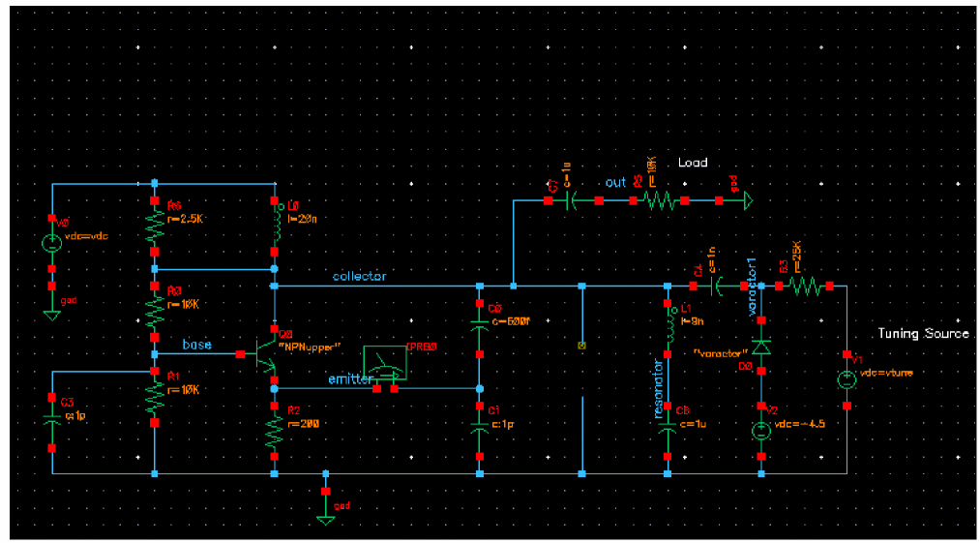This screenshot has height=543, width=980.
Task: Click the load resistor next to out label
Action: 659,201
